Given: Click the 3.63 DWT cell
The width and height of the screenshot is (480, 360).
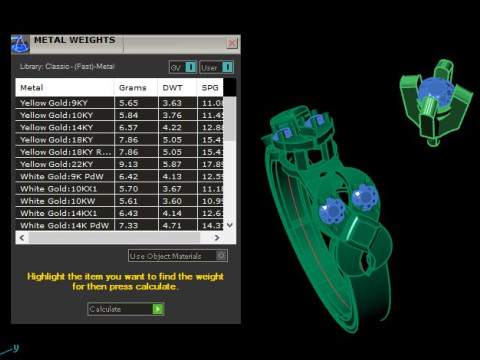Looking at the screenshot, I should 177,103.
